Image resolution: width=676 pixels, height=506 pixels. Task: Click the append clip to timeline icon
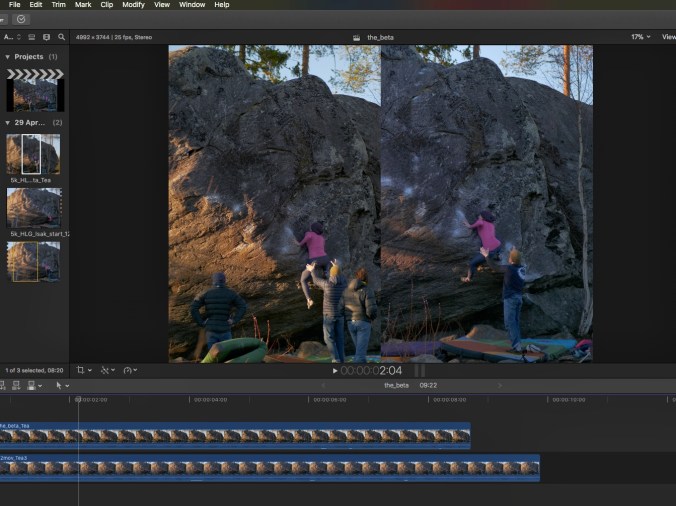17,385
